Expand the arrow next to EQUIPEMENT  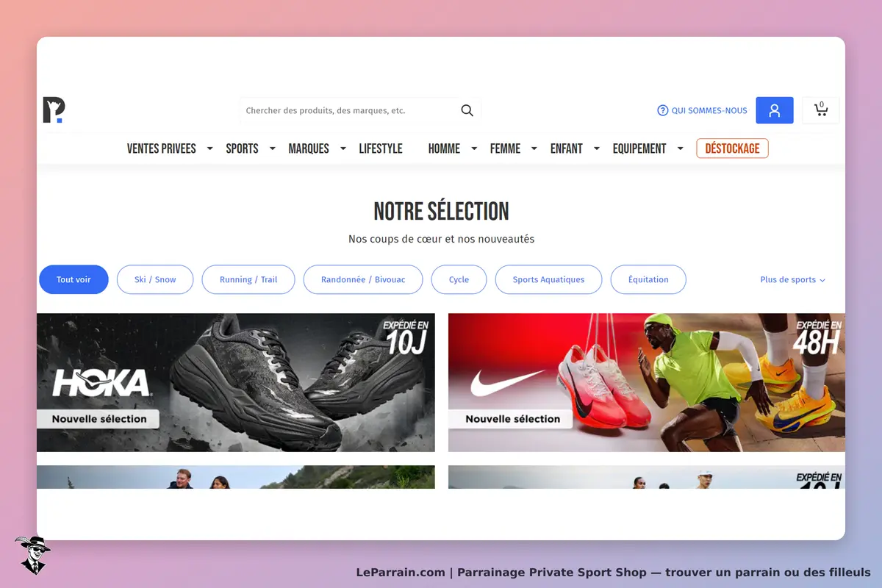(x=681, y=148)
